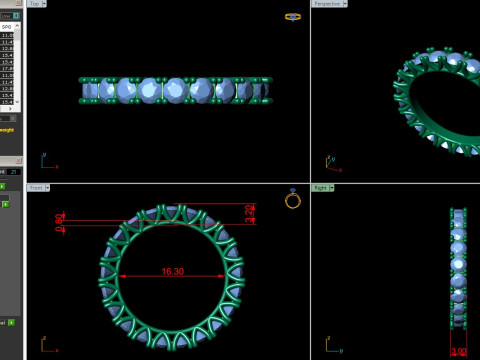
Task: Click the ring model in Perspective viewport
Action: point(437,102)
